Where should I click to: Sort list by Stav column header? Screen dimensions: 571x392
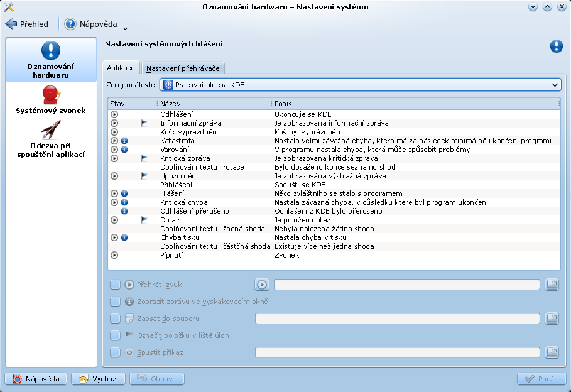[133, 104]
